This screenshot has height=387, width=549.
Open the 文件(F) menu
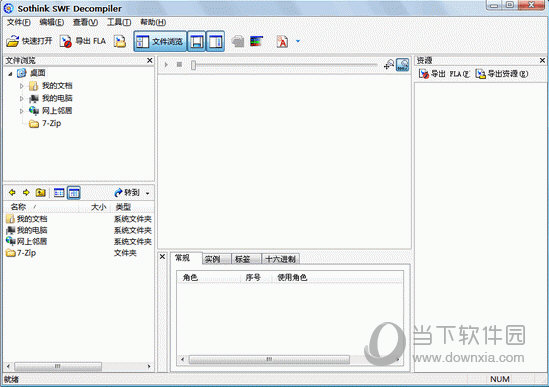click(x=19, y=22)
